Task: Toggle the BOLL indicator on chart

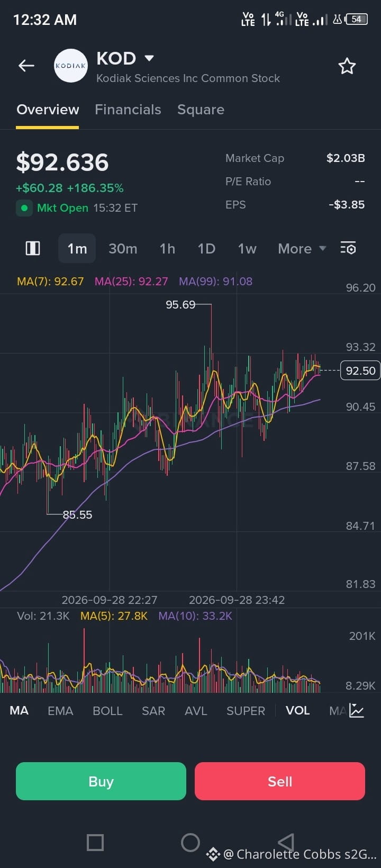Action: 107,711
